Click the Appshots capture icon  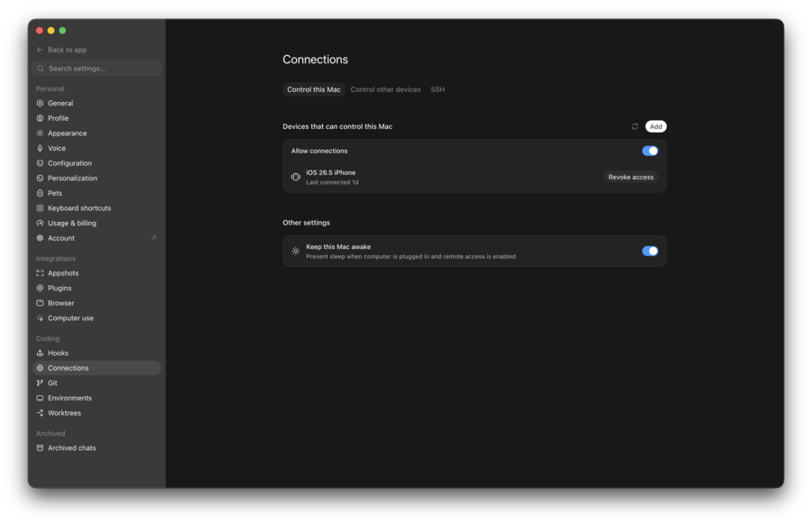(40, 272)
